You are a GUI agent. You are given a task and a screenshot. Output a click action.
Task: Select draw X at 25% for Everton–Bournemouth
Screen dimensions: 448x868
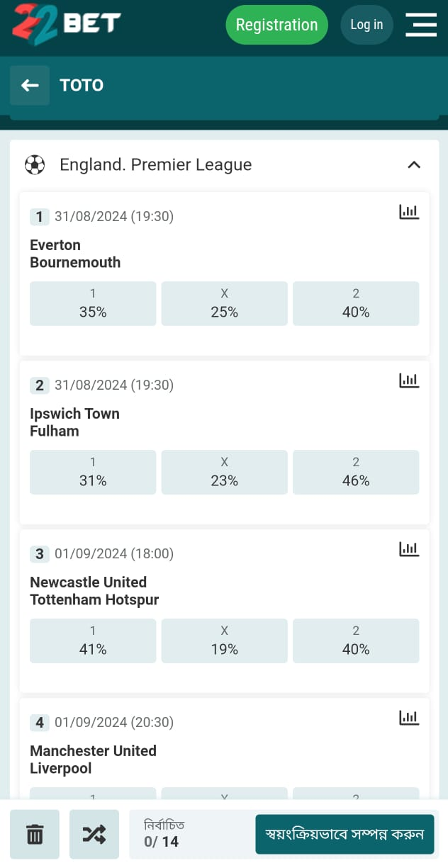tap(224, 303)
